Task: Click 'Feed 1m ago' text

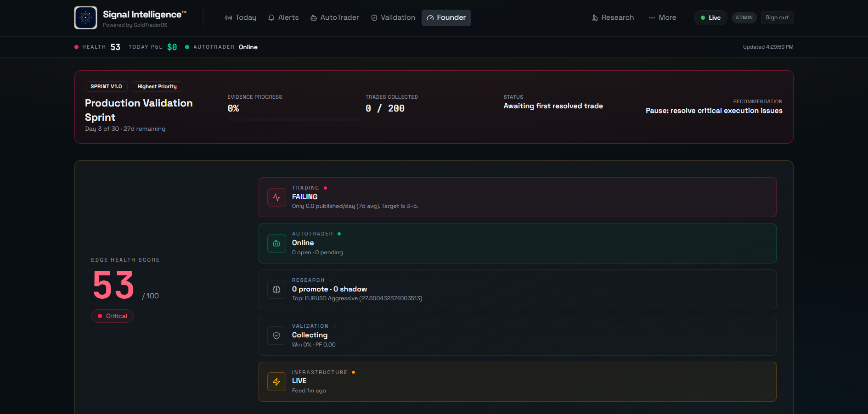Action: (309, 391)
